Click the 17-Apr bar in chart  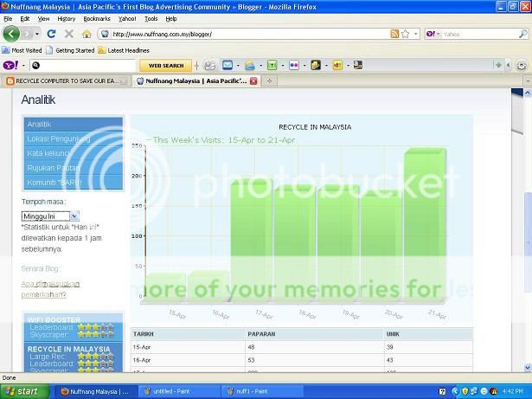point(252,241)
